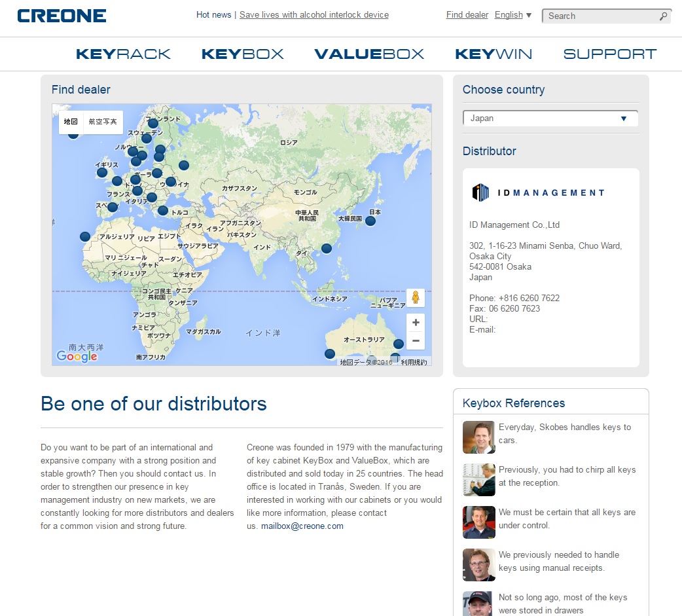Open the KEYRACK menu

[x=123, y=54]
